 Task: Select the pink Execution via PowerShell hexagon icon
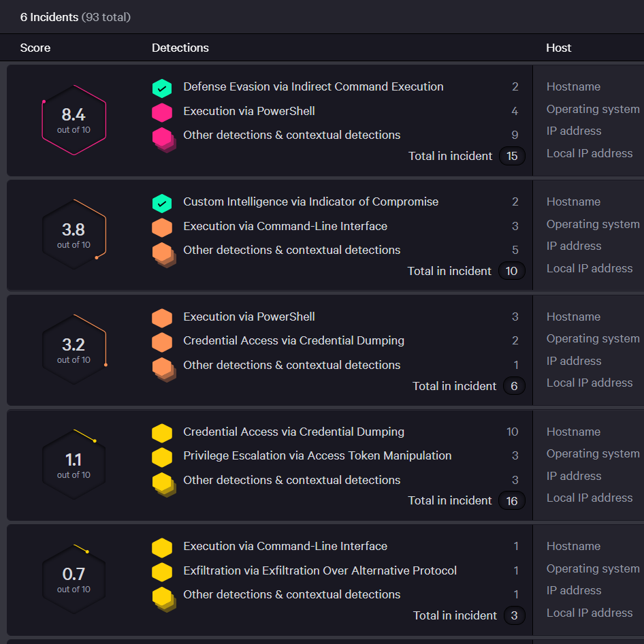point(163,112)
